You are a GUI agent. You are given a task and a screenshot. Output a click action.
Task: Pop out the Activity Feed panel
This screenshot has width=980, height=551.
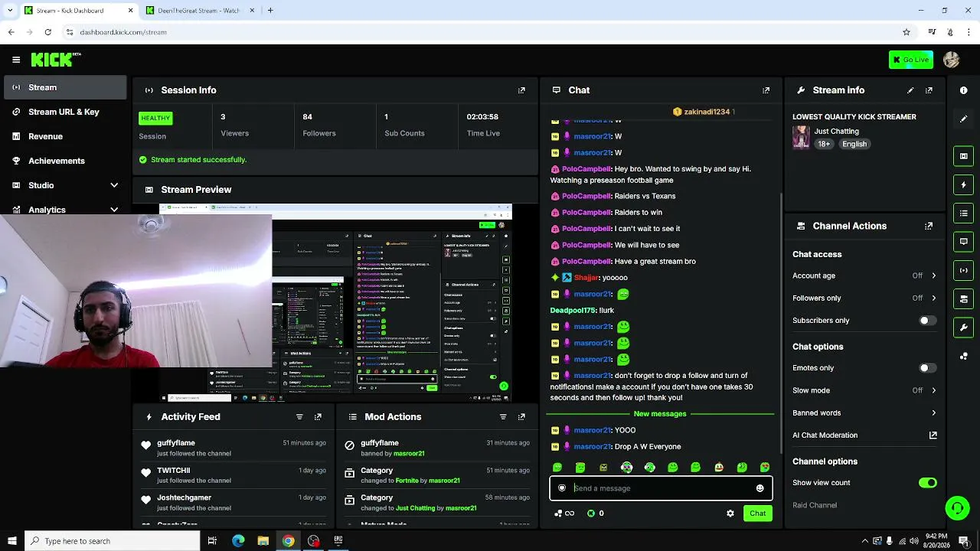tap(318, 417)
